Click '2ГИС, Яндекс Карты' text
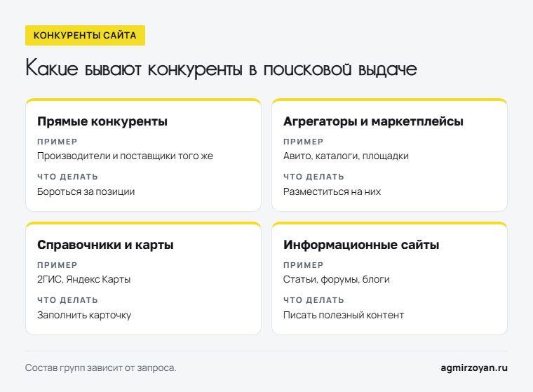 point(84,280)
